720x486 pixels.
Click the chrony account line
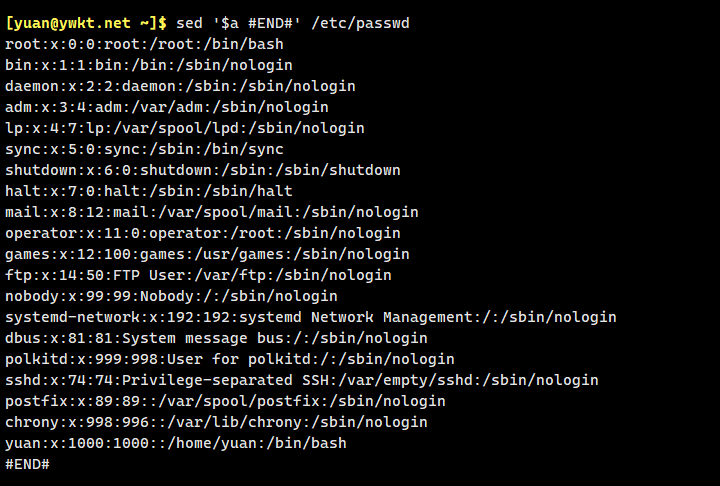click(x=216, y=422)
